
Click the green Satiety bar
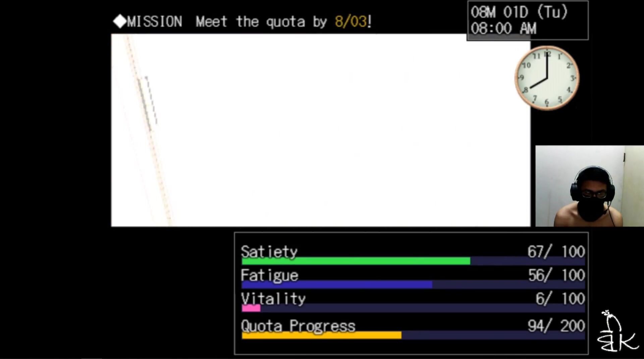tap(356, 261)
